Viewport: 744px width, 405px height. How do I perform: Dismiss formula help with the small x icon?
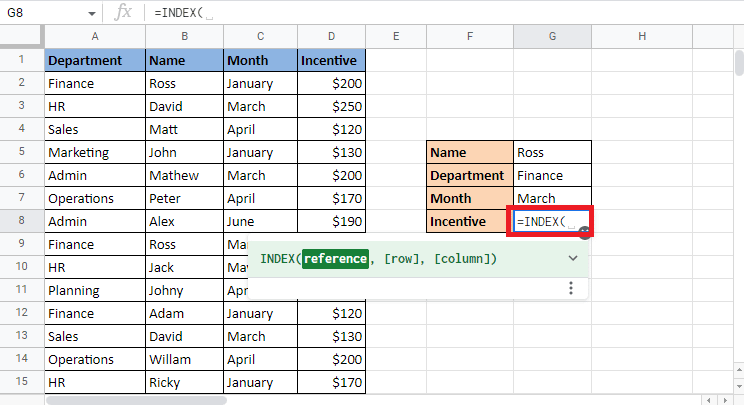[583, 229]
